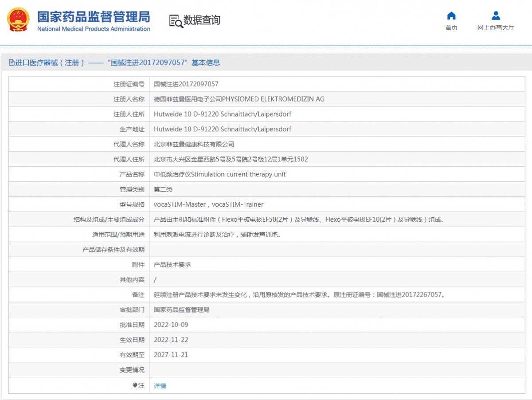
Task: Click the document icon before 进口医疗器械
Action: pos(12,63)
